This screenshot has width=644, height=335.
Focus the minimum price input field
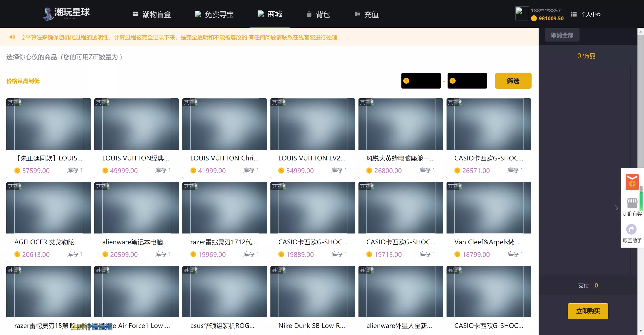click(424, 81)
